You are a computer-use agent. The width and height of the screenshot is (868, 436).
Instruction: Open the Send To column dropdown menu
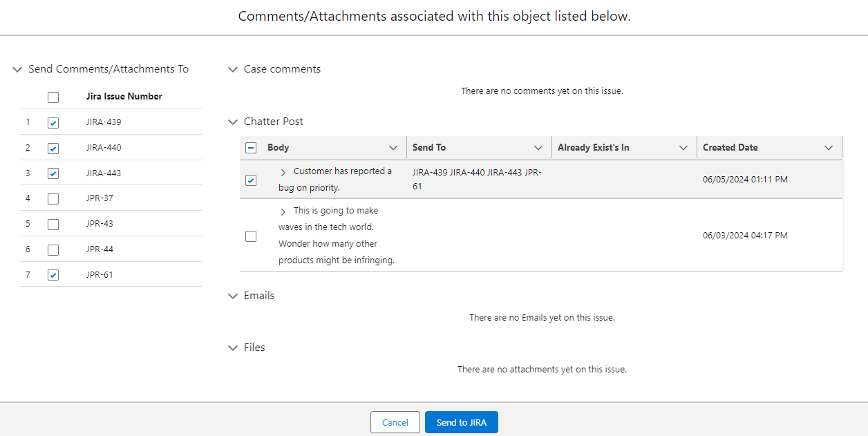[538, 148]
